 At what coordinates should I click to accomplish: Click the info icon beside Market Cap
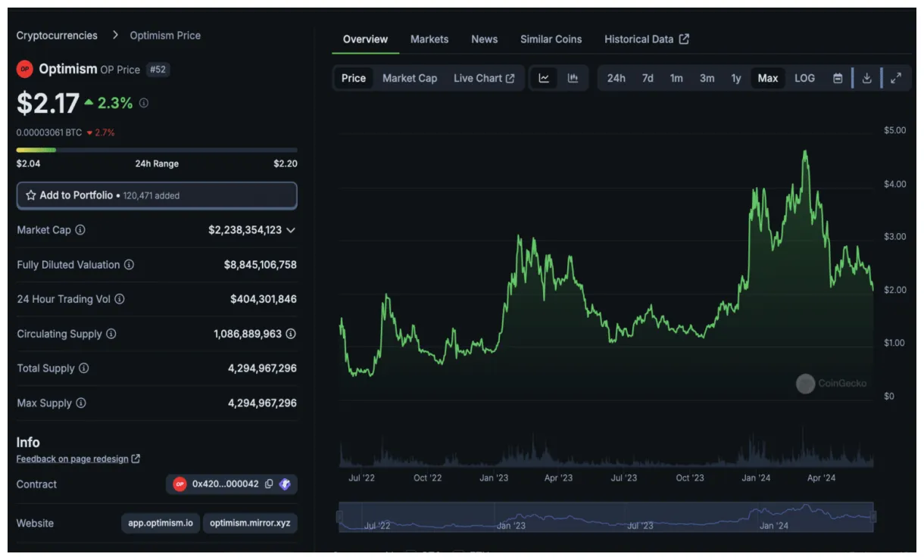coord(82,230)
